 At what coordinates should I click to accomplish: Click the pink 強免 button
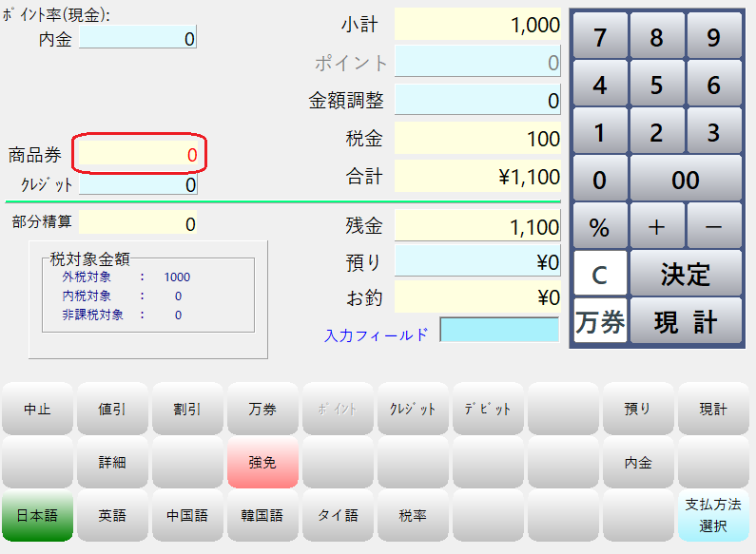pos(262,463)
